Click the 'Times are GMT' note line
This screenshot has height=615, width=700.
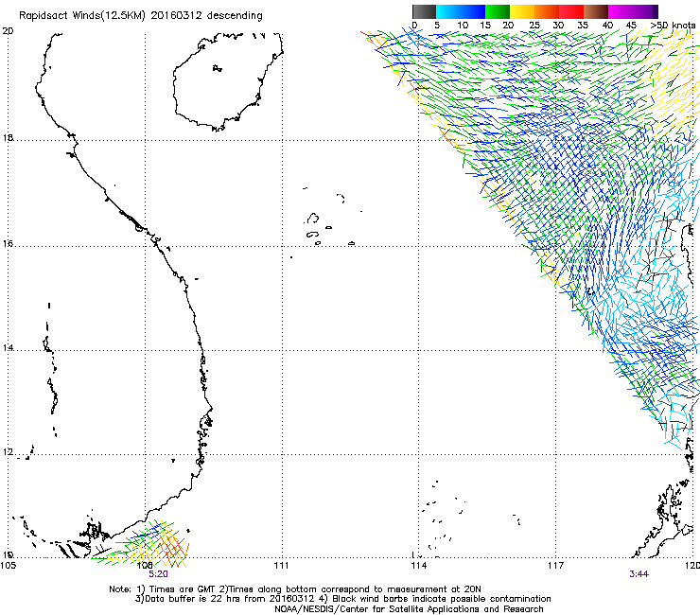(x=294, y=589)
